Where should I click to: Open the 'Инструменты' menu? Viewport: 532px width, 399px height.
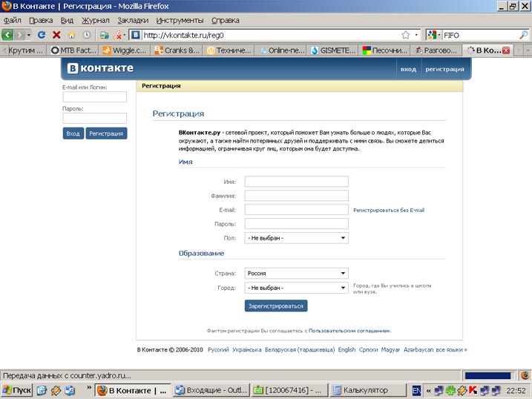180,20
